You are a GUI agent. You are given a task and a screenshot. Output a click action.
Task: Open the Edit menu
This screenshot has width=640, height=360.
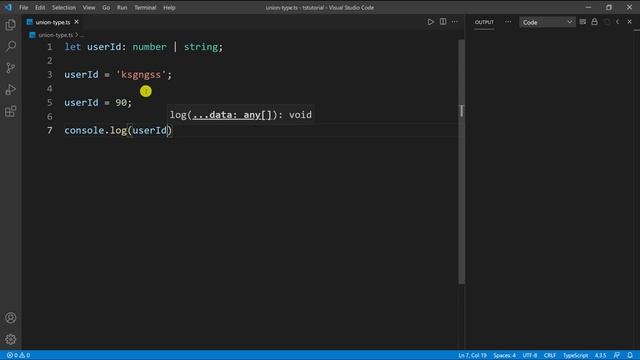(40, 7)
